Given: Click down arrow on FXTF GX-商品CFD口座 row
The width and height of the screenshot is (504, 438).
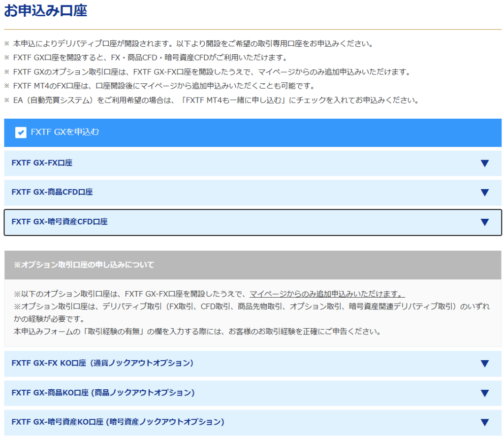Looking at the screenshot, I should pyautogui.click(x=484, y=193).
